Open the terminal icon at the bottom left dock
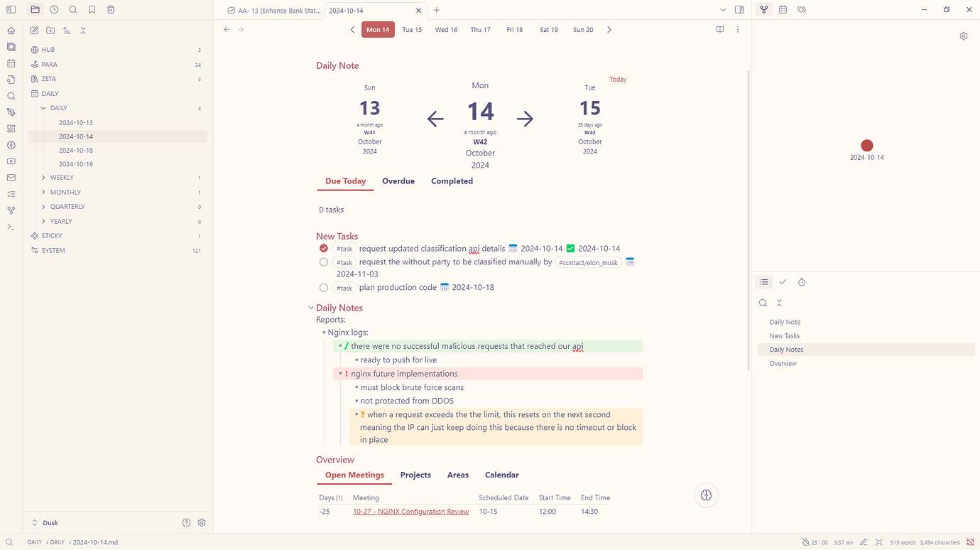Image resolution: width=980 pixels, height=550 pixels. click(x=10, y=227)
